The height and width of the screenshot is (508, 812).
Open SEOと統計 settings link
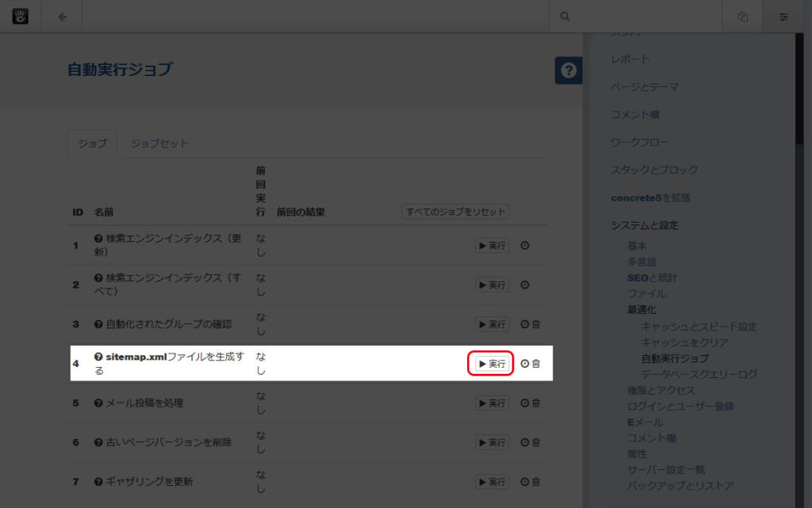pos(652,278)
